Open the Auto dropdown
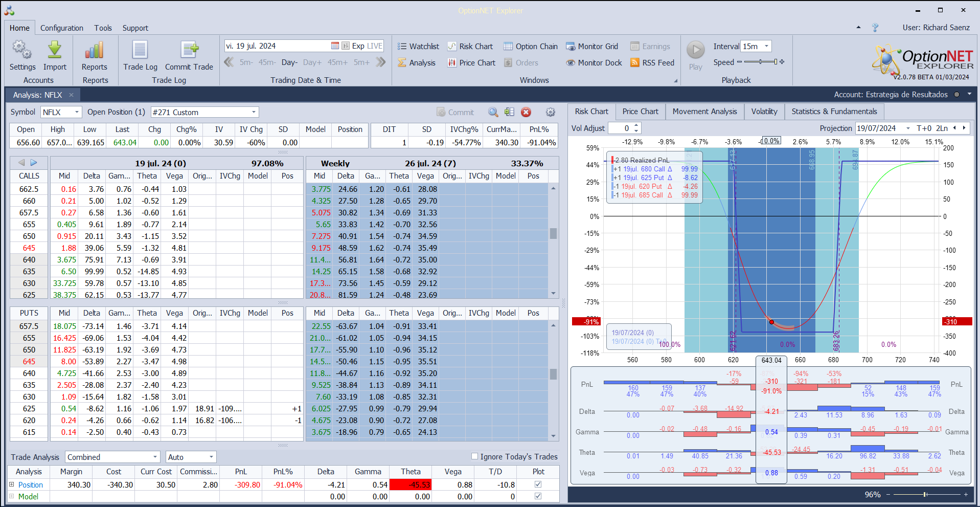 click(x=211, y=457)
